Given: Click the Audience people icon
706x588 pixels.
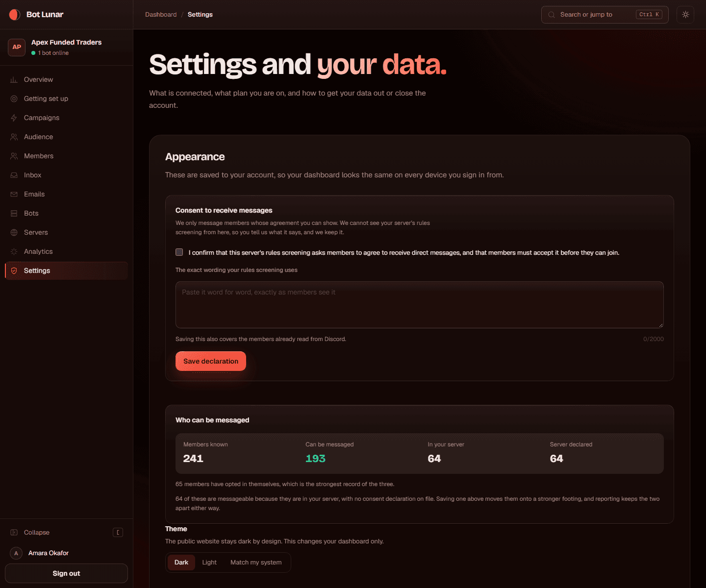Looking at the screenshot, I should pyautogui.click(x=14, y=137).
